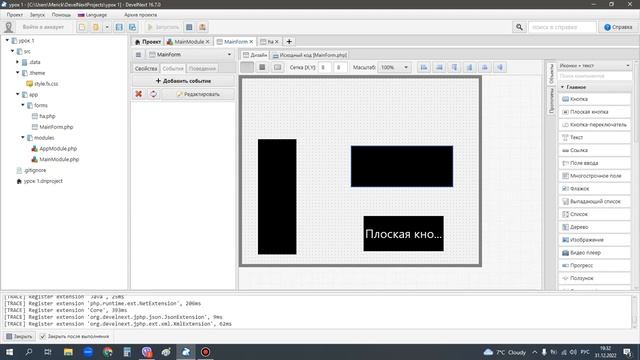Collapse the app folder

(18, 94)
